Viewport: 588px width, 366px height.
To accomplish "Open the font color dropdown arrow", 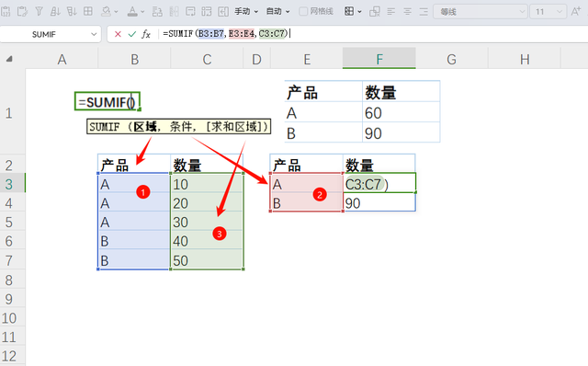I will [x=142, y=12].
